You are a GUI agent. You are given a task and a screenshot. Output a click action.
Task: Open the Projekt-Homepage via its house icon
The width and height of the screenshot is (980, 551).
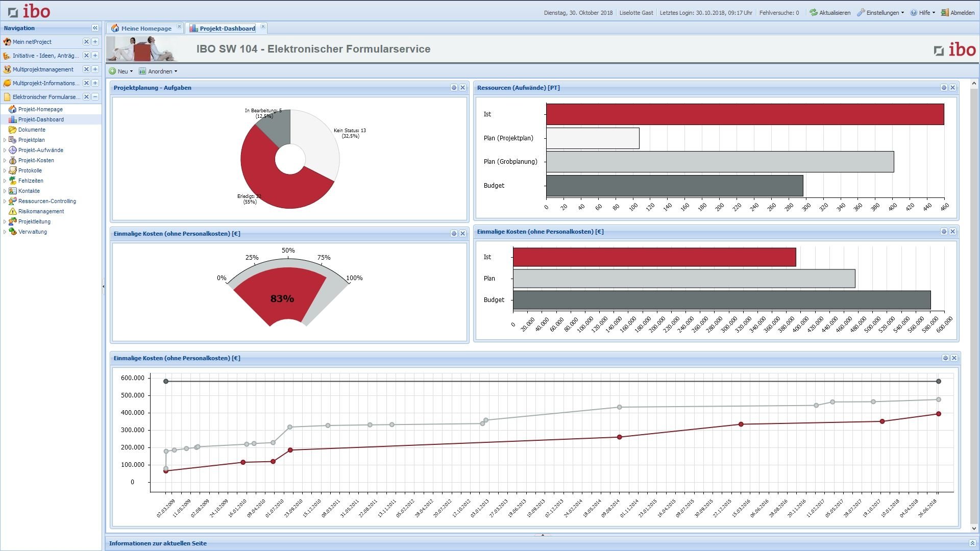coord(13,109)
